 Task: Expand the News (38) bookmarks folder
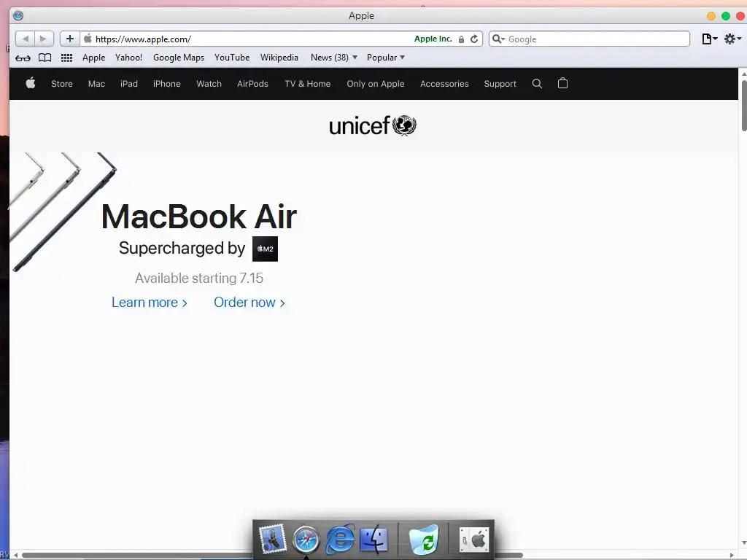[x=334, y=58]
